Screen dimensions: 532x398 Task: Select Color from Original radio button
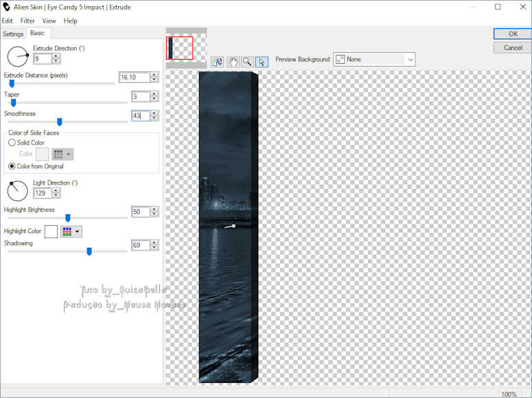pyautogui.click(x=12, y=166)
